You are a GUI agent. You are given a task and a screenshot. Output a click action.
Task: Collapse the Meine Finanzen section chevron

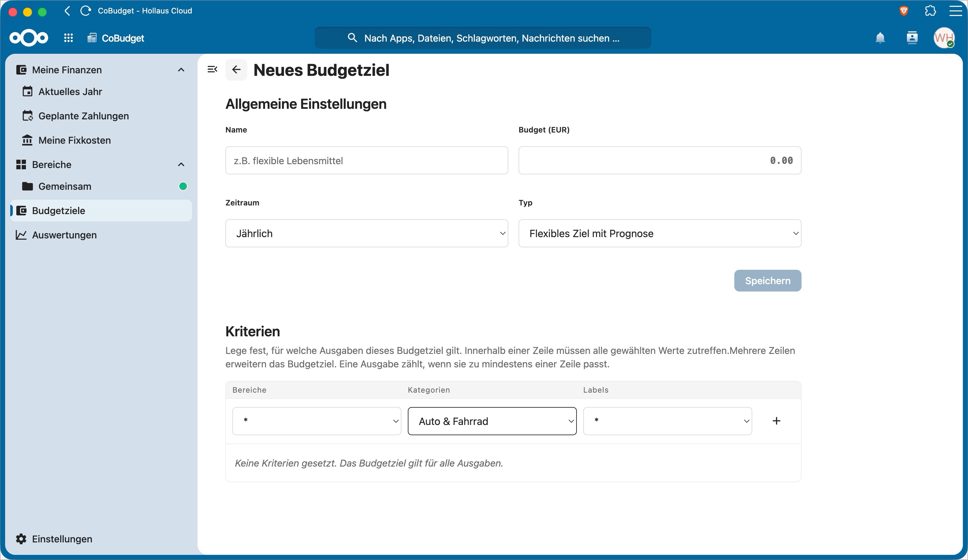pyautogui.click(x=181, y=70)
